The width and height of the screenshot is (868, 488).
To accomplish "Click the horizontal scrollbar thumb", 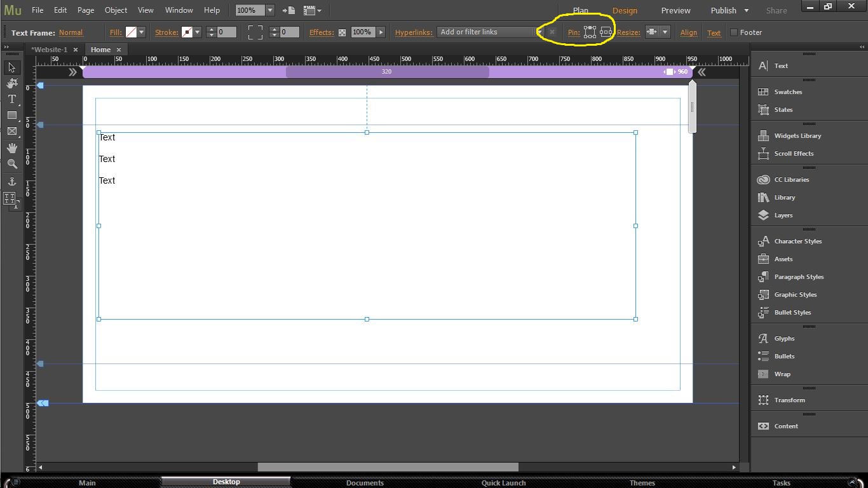I will pos(388,467).
